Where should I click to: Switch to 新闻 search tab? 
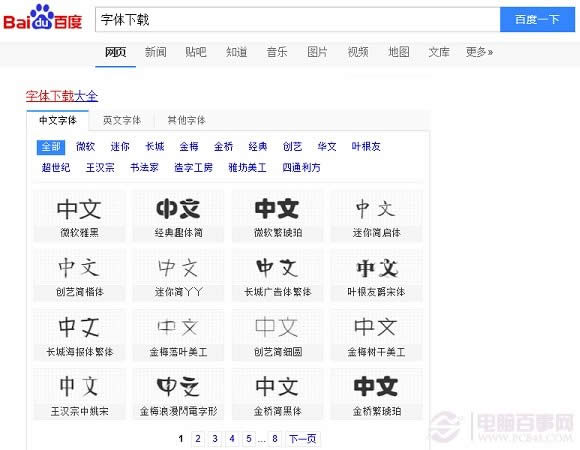[155, 52]
